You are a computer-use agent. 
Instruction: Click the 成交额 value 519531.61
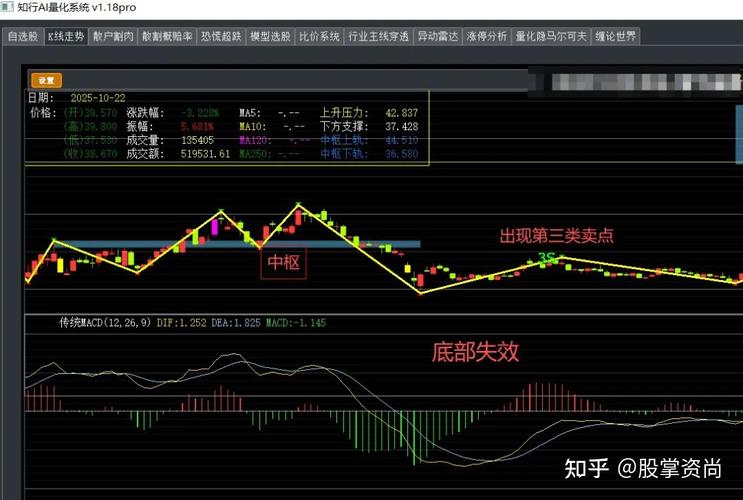click(x=205, y=154)
